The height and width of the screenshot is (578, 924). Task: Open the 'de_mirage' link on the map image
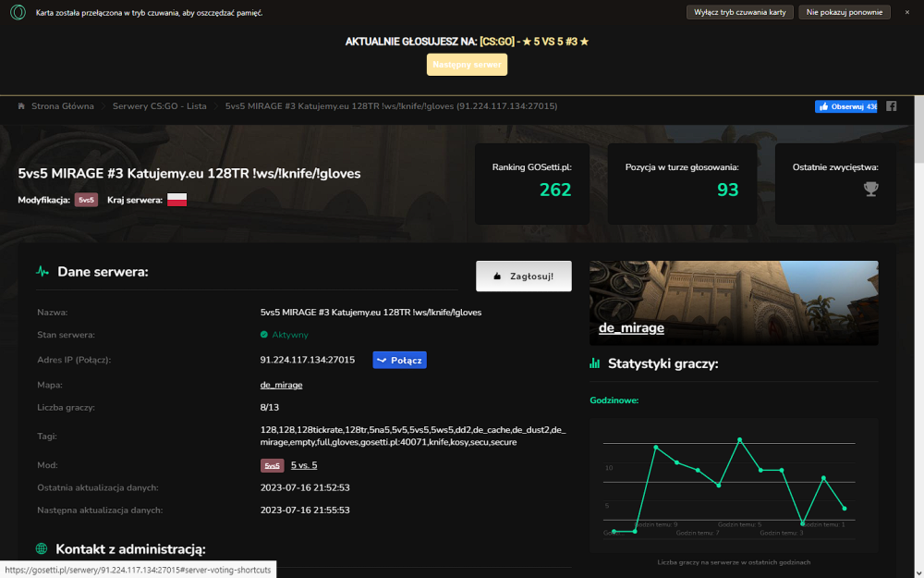pos(631,328)
